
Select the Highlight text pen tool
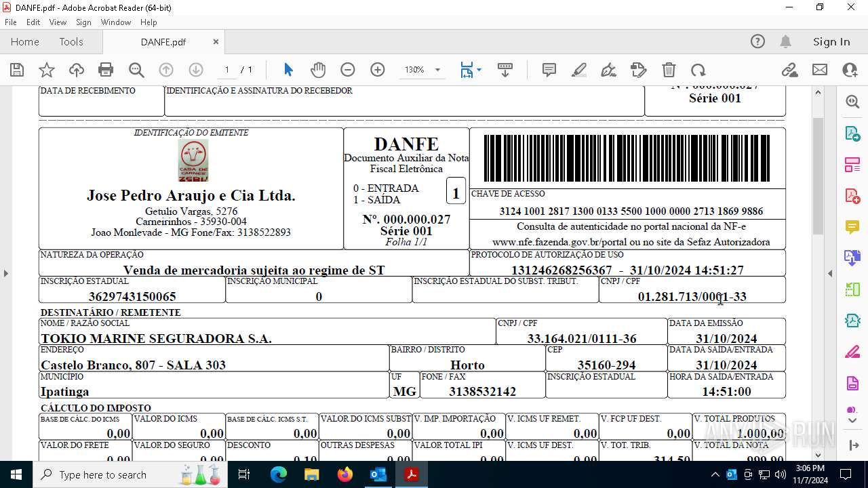pos(579,70)
